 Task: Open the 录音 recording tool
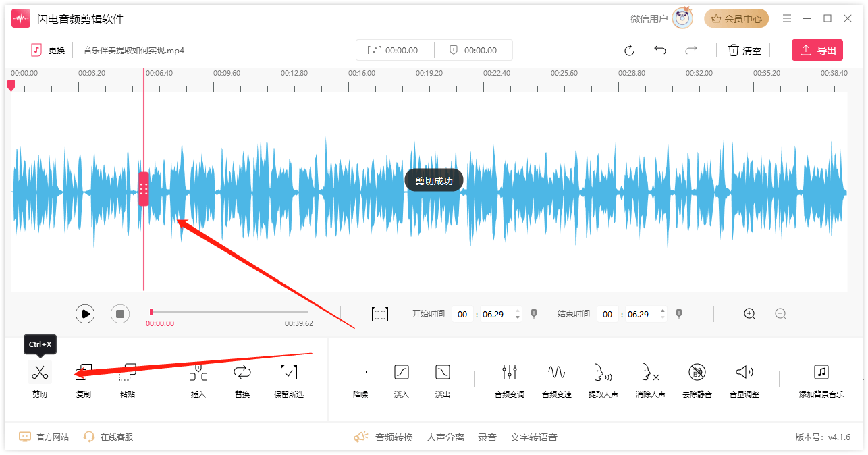pos(487,437)
